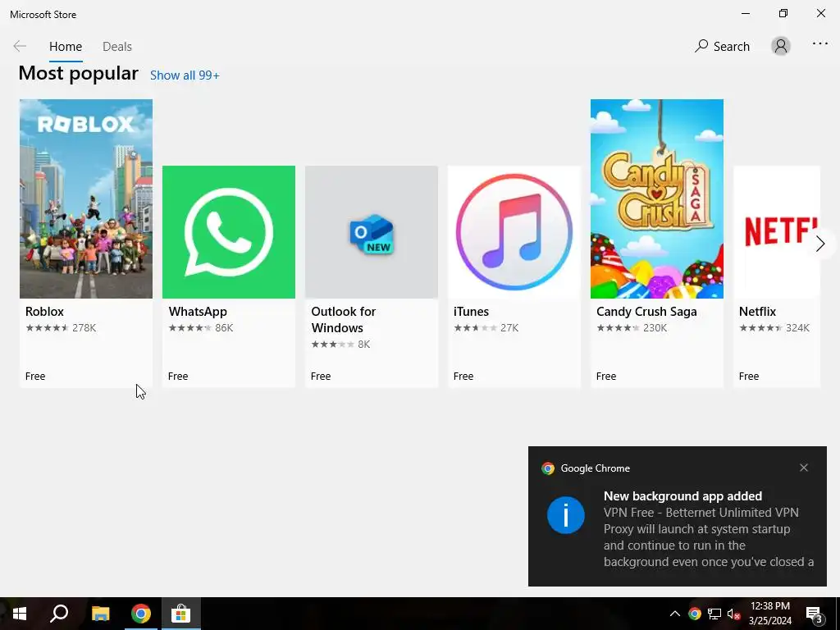Open taskbar search magnifier
The height and width of the screenshot is (630, 840).
59,614
